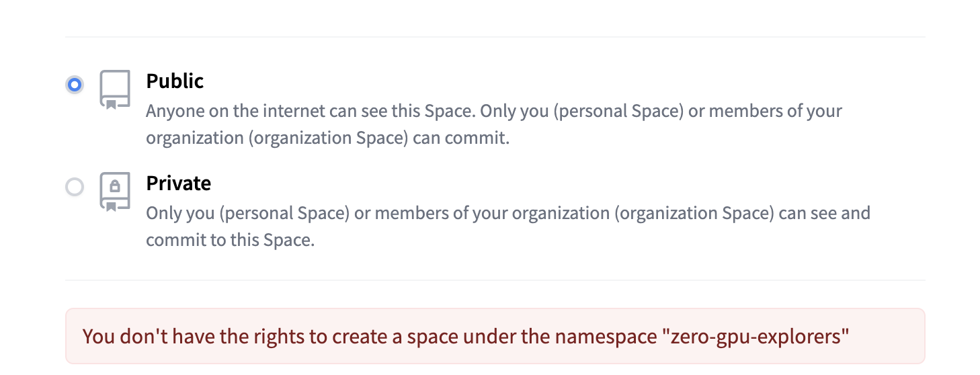Screen dimensions: 980x375
Task: Click the Public book icon
Action: point(115,89)
